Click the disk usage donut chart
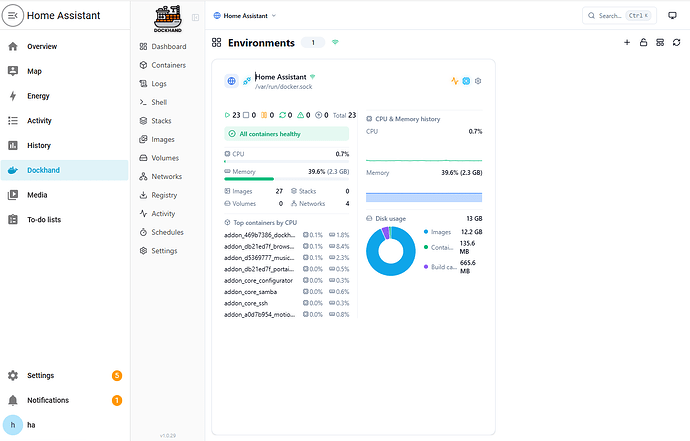Image resolution: width=690 pixels, height=441 pixels. coord(391,251)
